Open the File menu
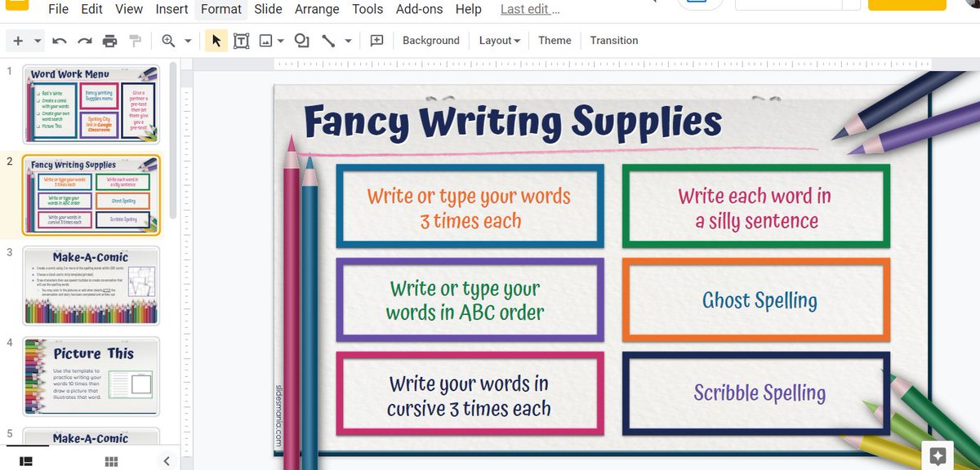The width and height of the screenshot is (980, 470). 58,10
